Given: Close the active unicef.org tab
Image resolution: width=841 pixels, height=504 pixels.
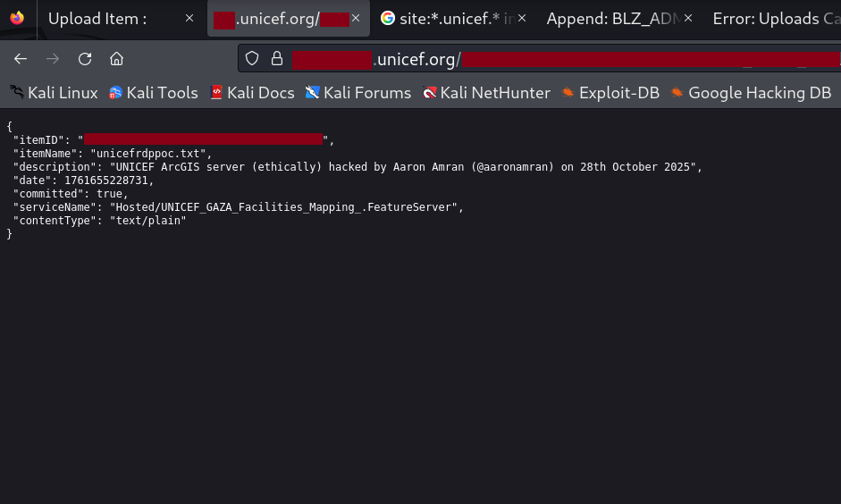Looking at the screenshot, I should coord(356,18).
